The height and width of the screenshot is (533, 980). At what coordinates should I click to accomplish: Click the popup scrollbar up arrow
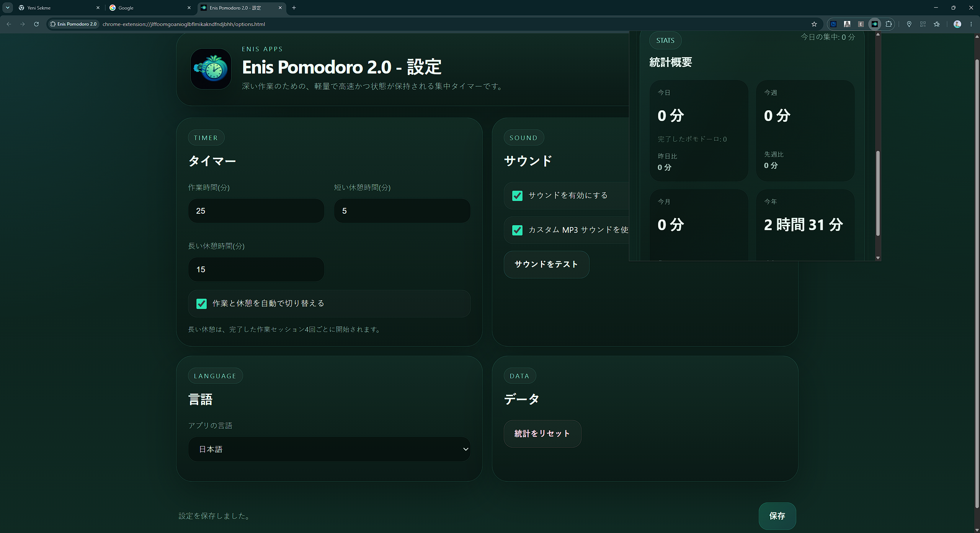(x=878, y=34)
